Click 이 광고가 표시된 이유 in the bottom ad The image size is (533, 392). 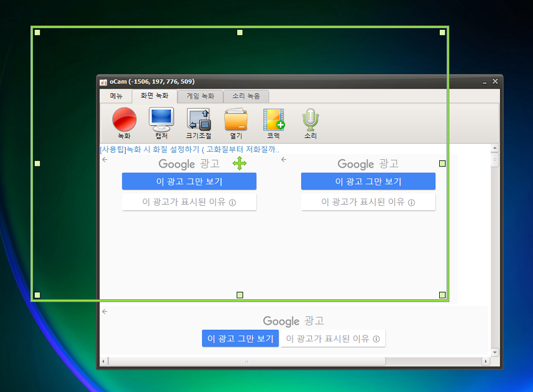point(333,339)
